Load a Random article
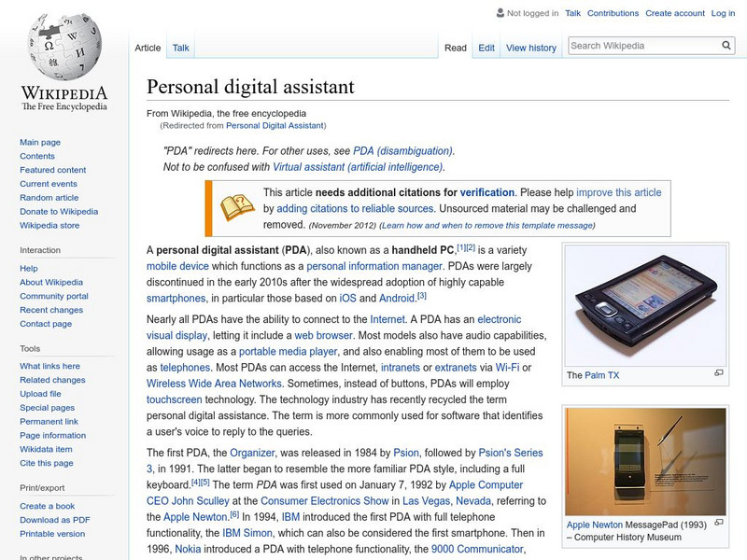747x560 pixels. coord(49,197)
